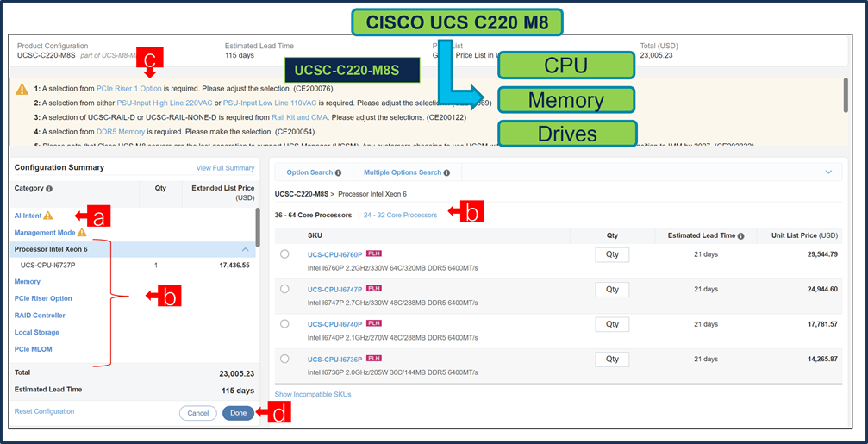868x444 pixels.
Task: Open the Memory category
Action: [x=27, y=282]
